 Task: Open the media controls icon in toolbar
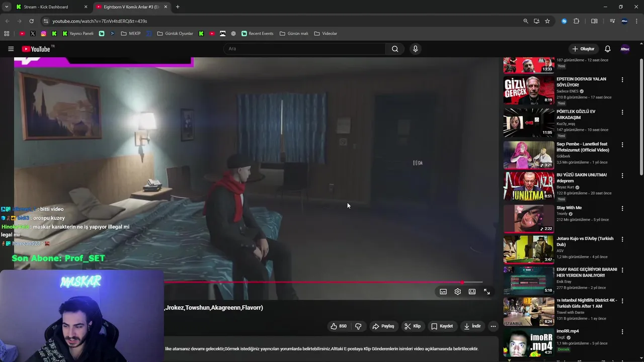click(612, 21)
